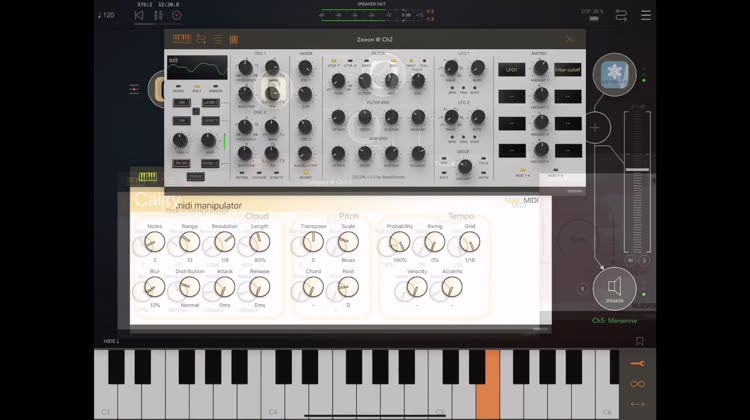The image size is (750, 420).
Task: Click the Cality Velocity knob
Action: point(417,287)
